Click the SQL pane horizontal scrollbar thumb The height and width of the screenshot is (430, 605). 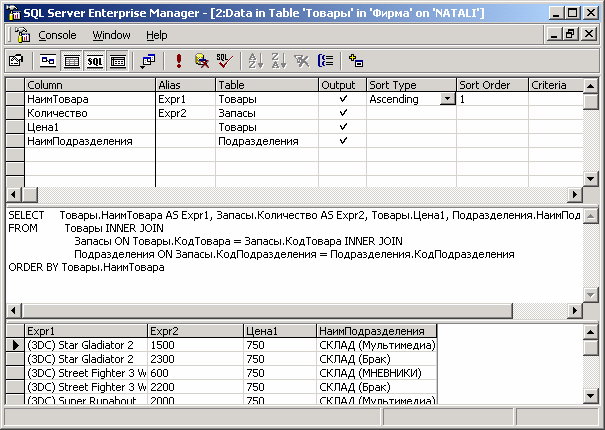click(x=267, y=310)
